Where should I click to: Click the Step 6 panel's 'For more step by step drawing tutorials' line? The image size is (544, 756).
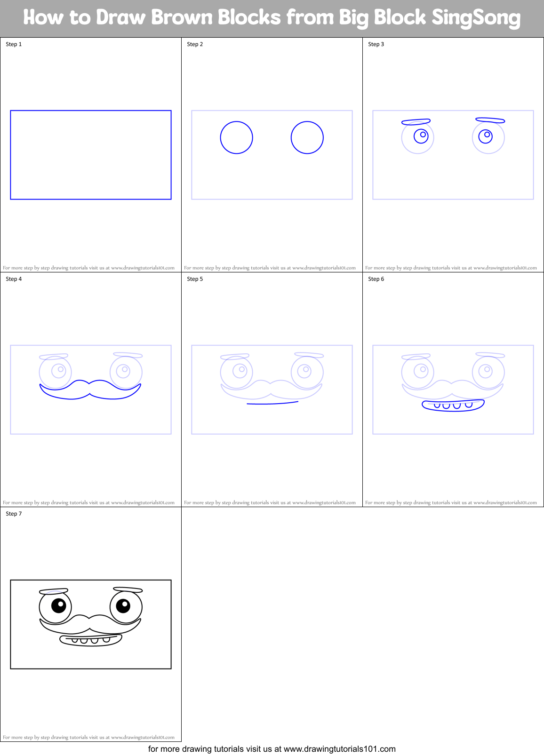click(451, 502)
